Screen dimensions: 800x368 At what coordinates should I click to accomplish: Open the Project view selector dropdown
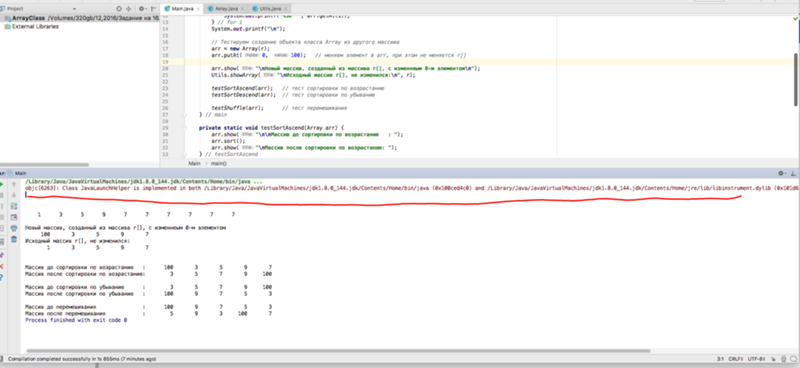[74, 9]
